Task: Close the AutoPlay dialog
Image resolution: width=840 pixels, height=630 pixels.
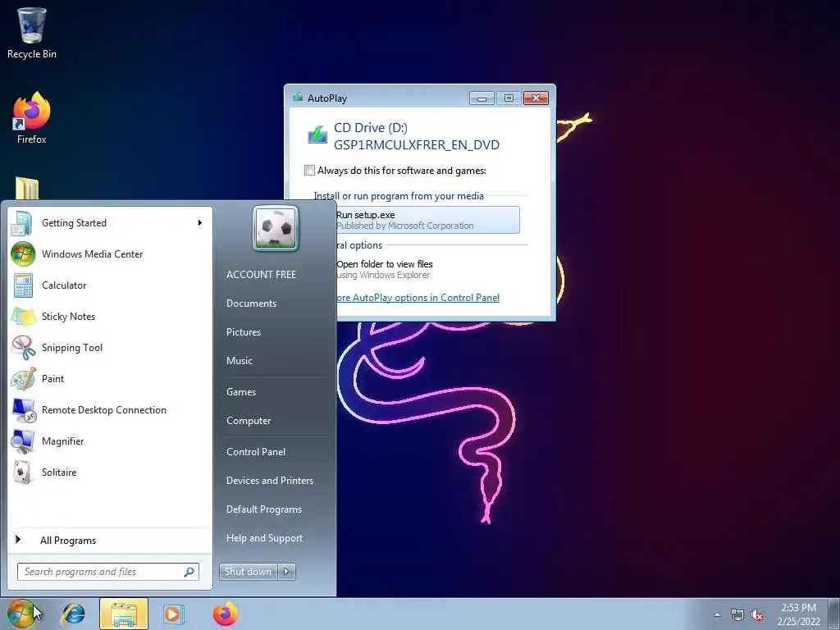Action: click(x=536, y=98)
